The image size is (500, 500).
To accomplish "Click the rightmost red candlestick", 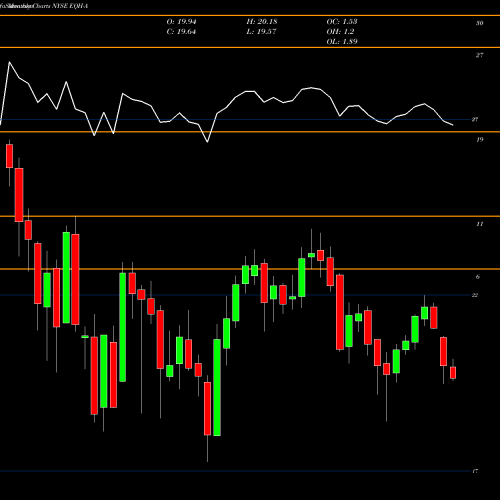I will click(x=453, y=373).
